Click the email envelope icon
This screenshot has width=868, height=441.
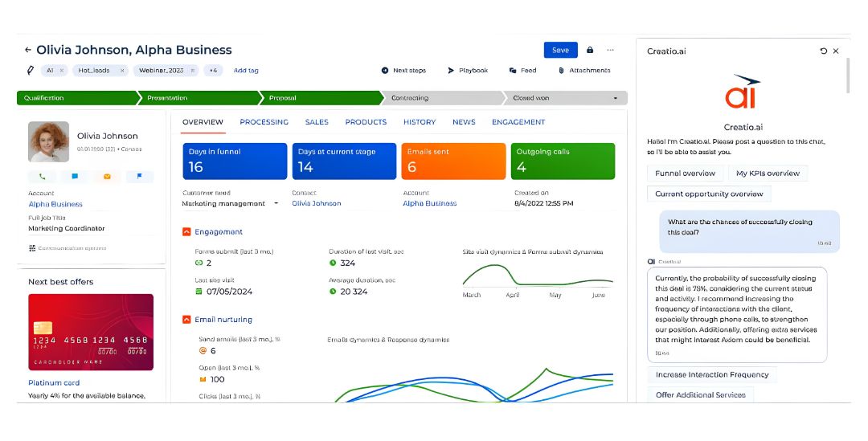click(x=107, y=177)
